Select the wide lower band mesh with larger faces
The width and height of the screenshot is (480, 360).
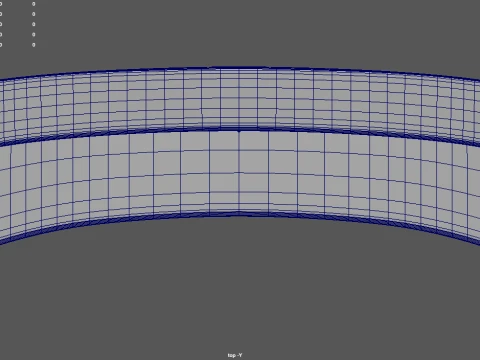(x=240, y=173)
